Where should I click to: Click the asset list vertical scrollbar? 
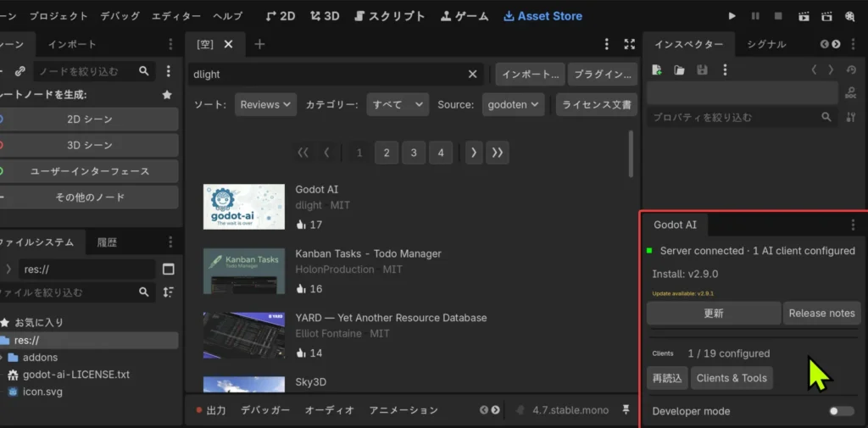pyautogui.click(x=631, y=154)
